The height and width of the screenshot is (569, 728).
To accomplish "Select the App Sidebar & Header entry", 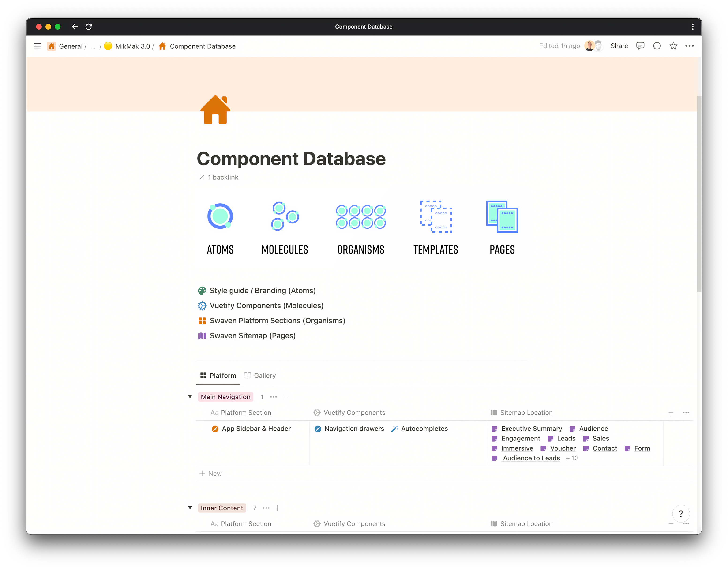I will point(256,429).
